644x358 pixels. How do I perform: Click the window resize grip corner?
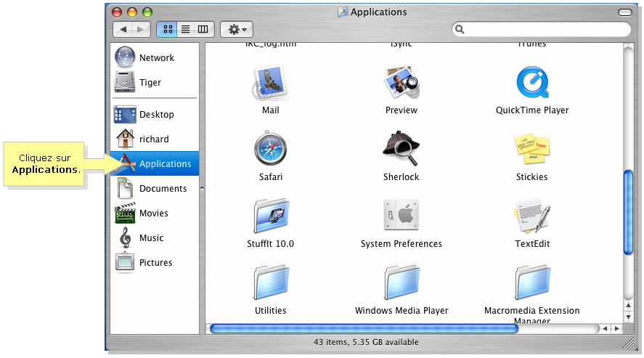click(x=629, y=343)
